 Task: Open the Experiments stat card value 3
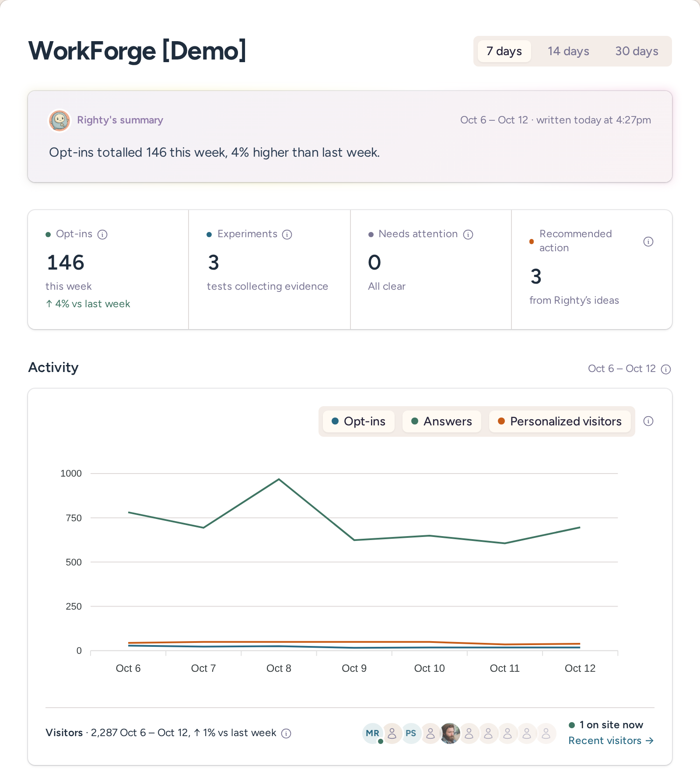213,263
